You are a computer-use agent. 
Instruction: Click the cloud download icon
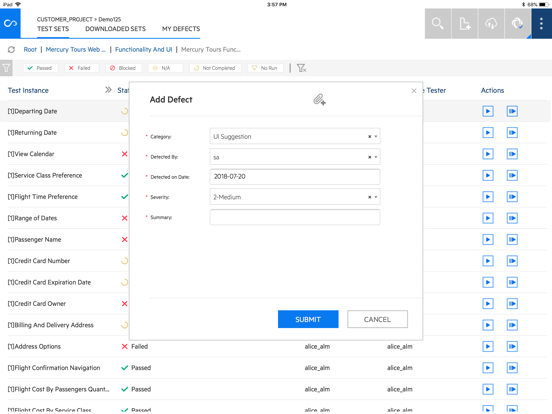point(491,24)
